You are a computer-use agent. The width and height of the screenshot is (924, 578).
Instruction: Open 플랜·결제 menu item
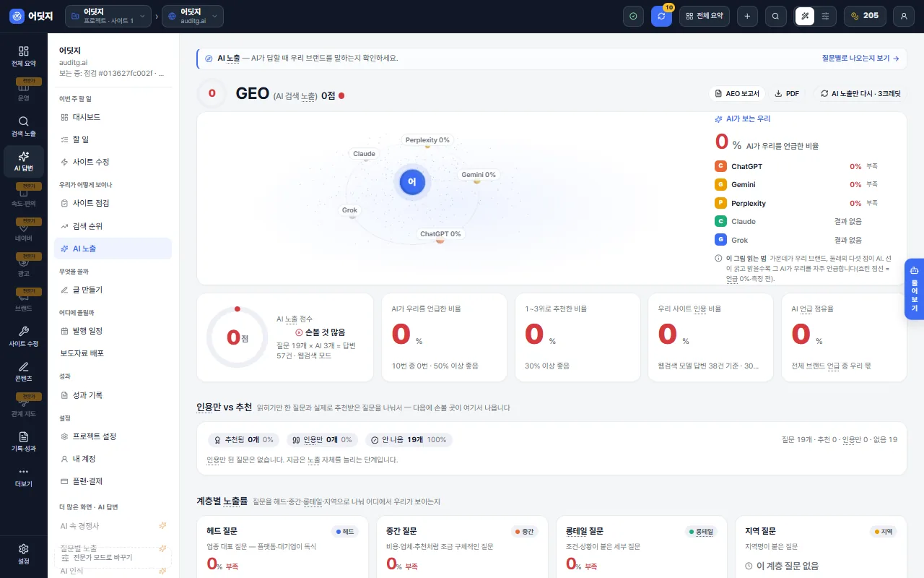[x=113, y=481]
